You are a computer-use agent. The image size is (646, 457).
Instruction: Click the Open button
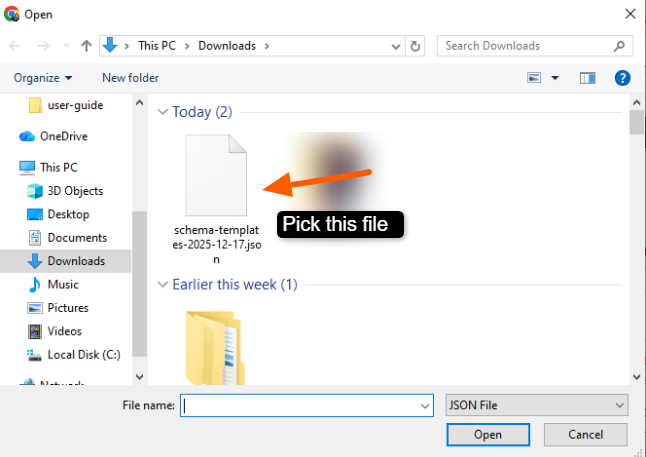point(488,434)
